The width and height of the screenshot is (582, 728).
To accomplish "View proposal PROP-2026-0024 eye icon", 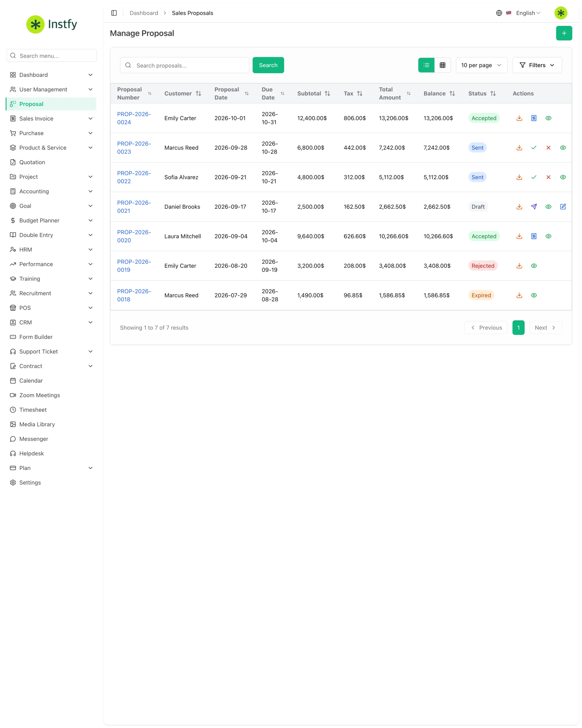I will (x=548, y=118).
